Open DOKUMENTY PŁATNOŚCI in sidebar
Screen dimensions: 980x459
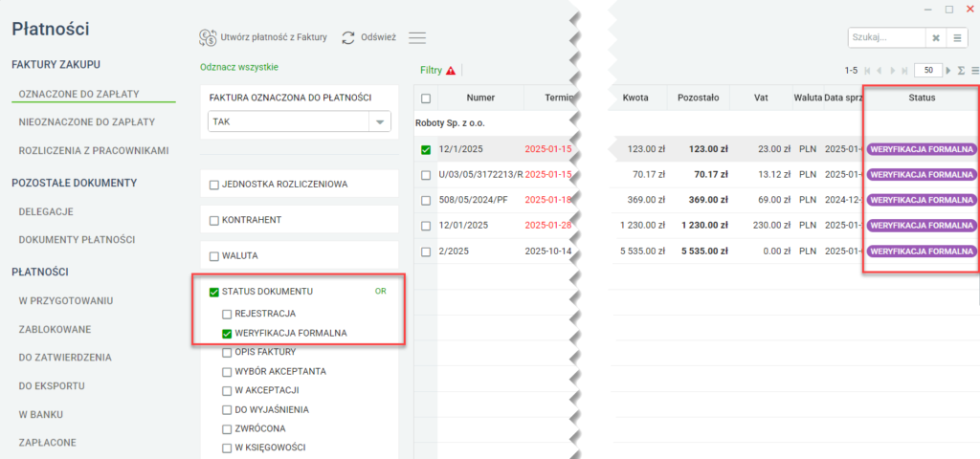(x=77, y=240)
